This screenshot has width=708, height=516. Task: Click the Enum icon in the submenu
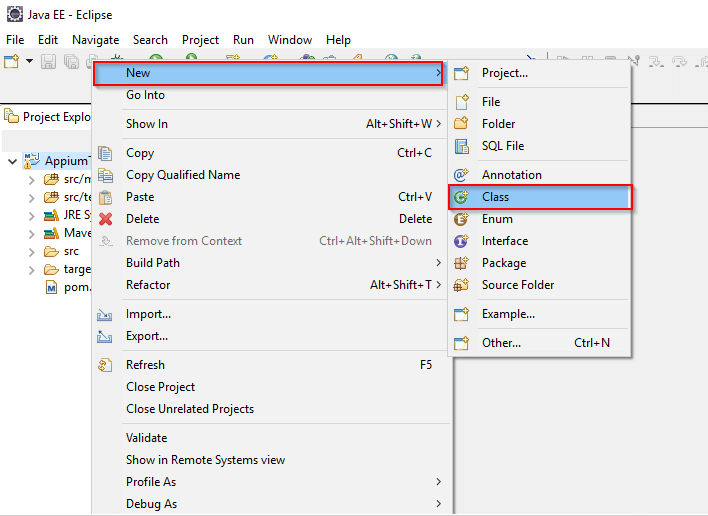tap(461, 219)
